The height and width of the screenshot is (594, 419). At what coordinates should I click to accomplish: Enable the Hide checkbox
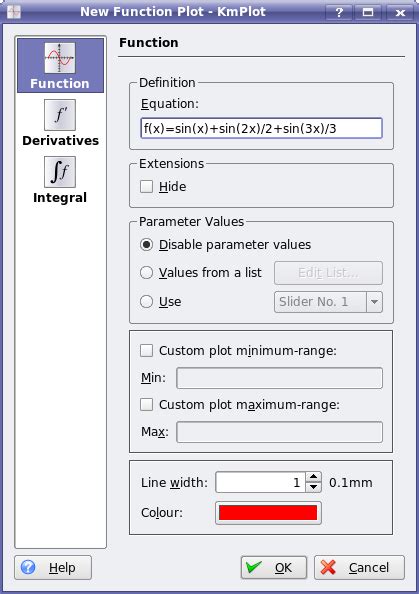pyautogui.click(x=147, y=186)
